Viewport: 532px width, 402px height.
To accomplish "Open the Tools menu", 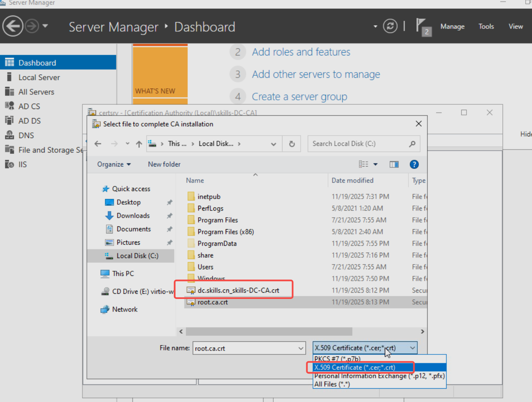I will coord(486,26).
